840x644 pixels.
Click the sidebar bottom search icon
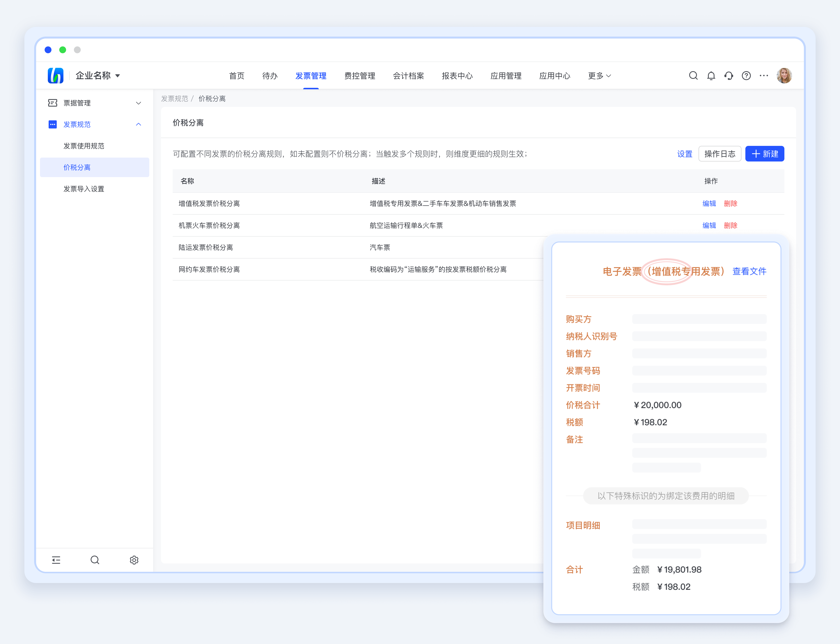[x=95, y=560]
